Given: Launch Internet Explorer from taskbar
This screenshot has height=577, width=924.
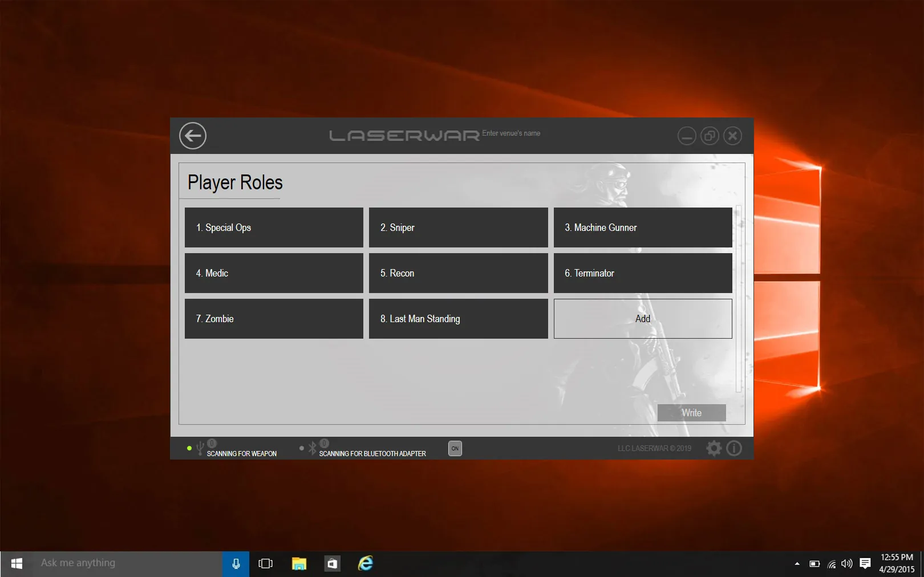Looking at the screenshot, I should [x=365, y=563].
